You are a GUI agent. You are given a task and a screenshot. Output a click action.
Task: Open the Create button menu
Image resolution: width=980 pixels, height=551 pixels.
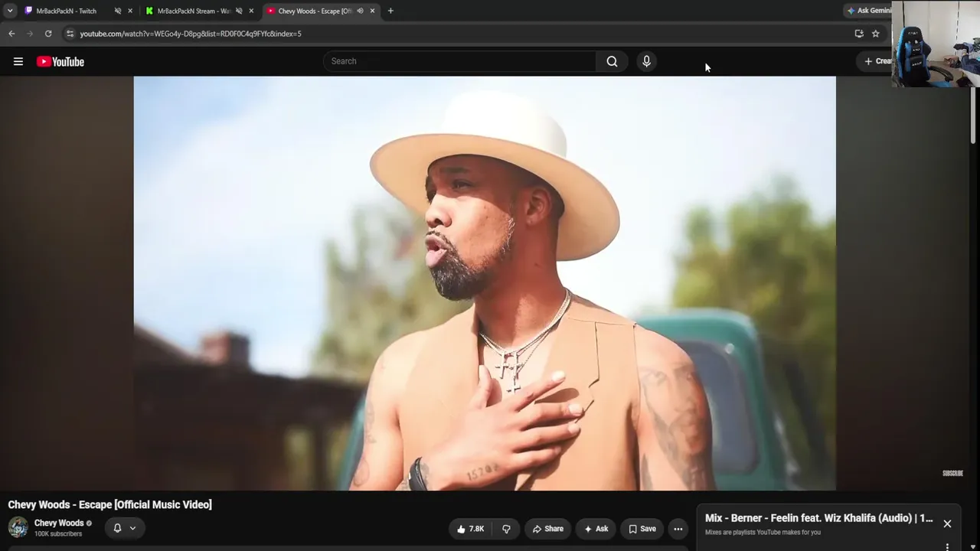point(877,61)
